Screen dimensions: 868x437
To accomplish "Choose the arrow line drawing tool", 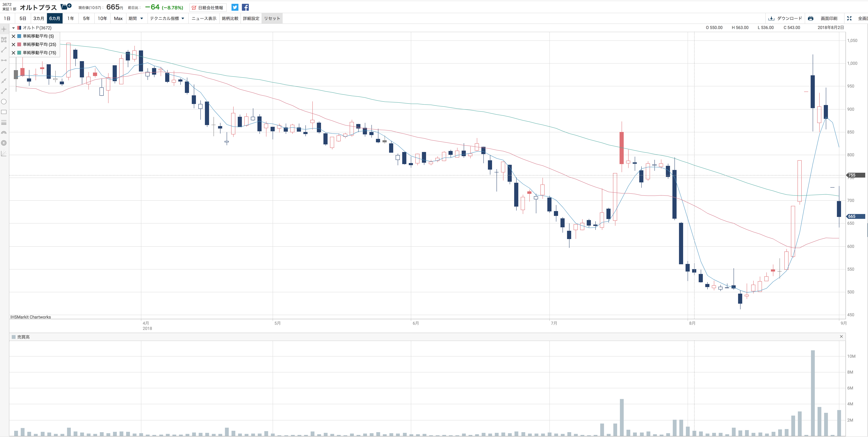I will [4, 91].
